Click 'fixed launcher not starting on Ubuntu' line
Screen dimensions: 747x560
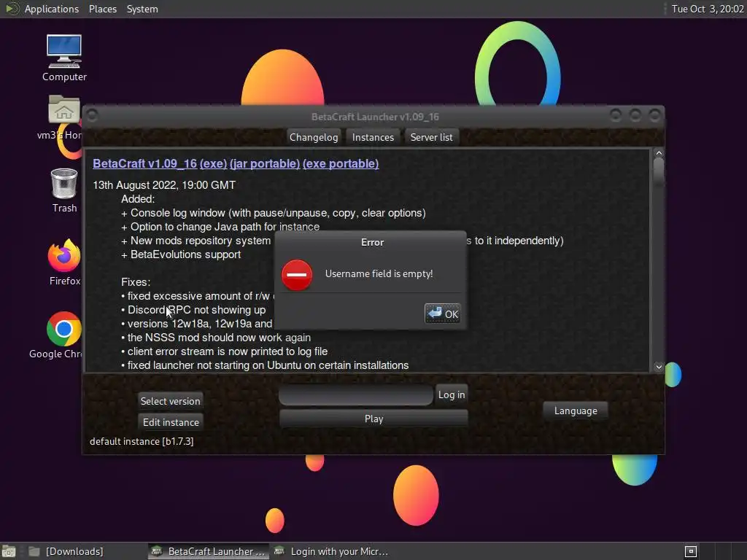click(266, 365)
